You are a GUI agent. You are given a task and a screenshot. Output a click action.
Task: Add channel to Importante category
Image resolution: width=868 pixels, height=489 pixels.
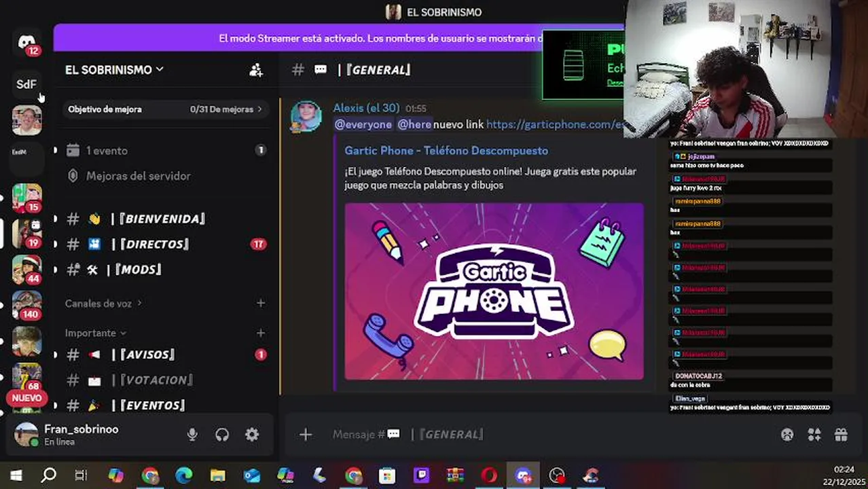click(261, 333)
